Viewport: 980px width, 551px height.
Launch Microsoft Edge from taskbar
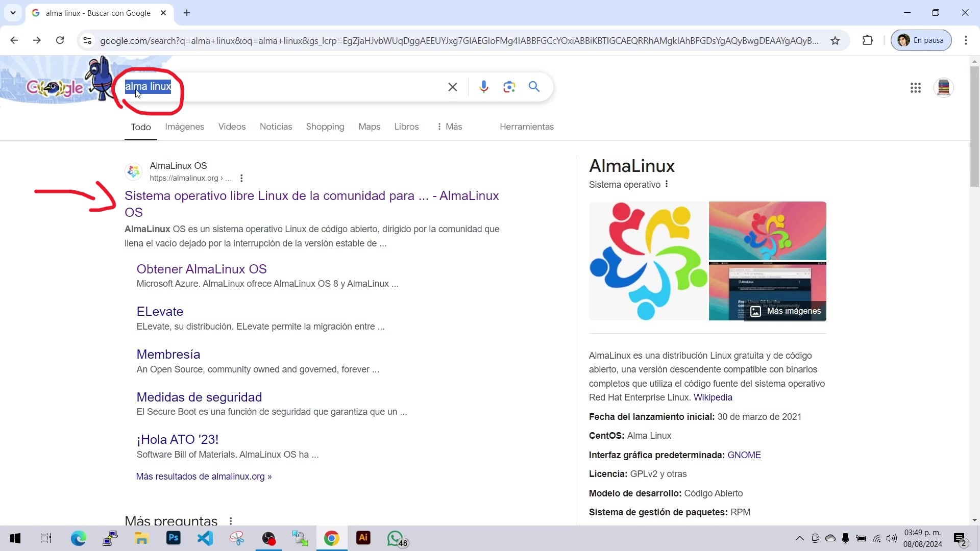78,538
